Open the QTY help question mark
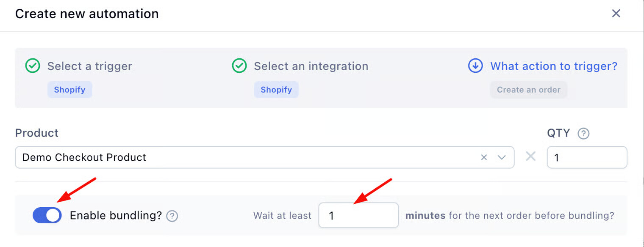Image resolution: width=644 pixels, height=247 pixels. point(583,134)
